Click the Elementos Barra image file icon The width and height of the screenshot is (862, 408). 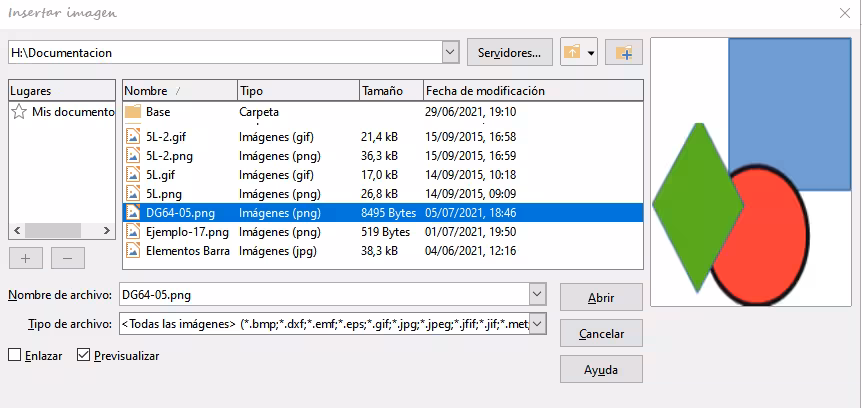(133, 251)
